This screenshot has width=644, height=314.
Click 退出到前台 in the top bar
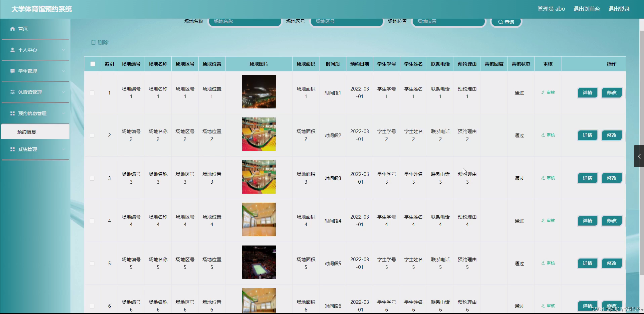(586, 9)
